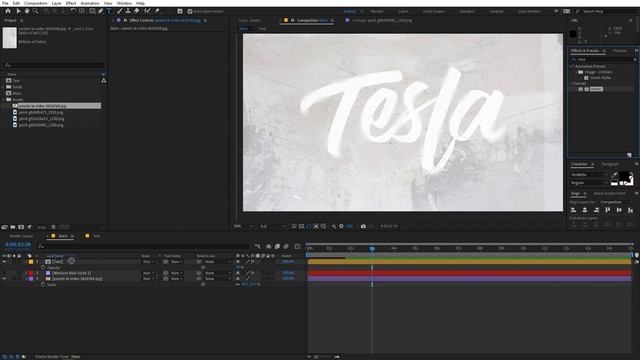Open the Layer menu
Viewport: 640px width, 360px height.
[x=56, y=3]
